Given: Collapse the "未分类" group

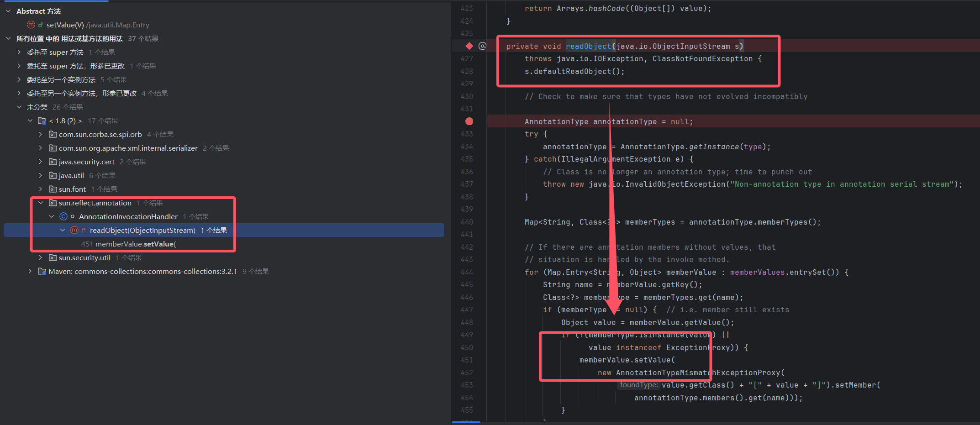Looking at the screenshot, I should (x=19, y=107).
